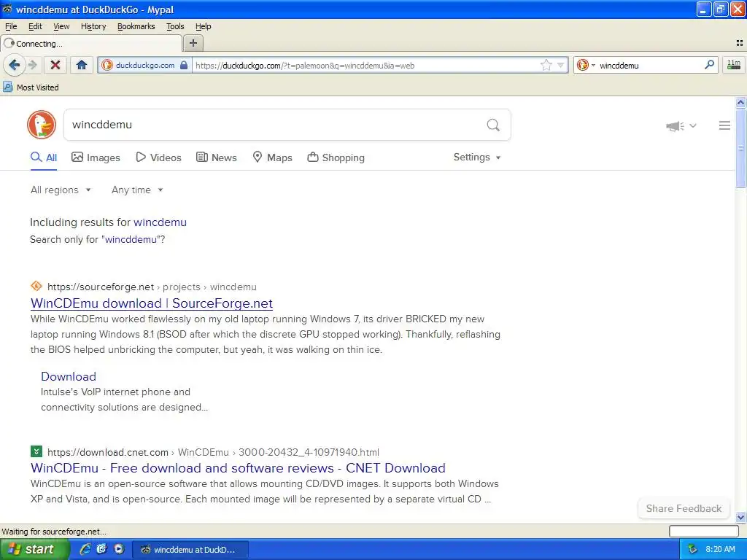This screenshot has width=747, height=560.
Task: Switch to Images results
Action: pyautogui.click(x=96, y=157)
